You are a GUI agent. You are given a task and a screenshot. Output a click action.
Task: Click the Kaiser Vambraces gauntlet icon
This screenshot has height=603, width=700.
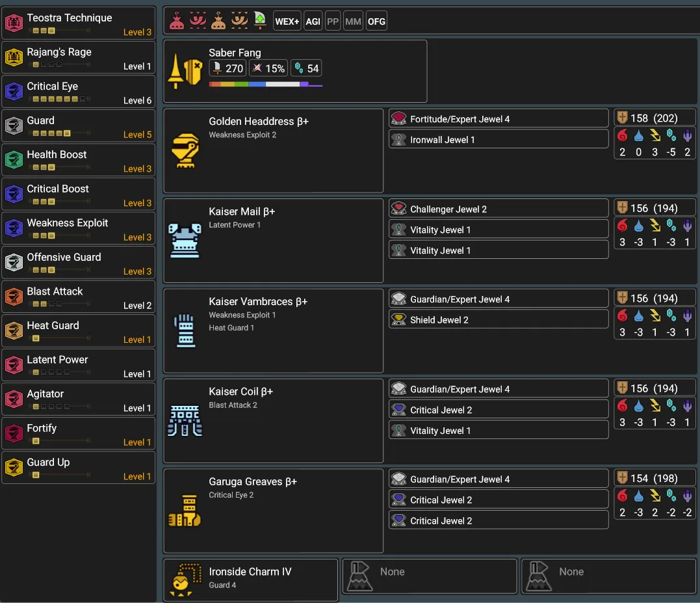tap(185, 330)
